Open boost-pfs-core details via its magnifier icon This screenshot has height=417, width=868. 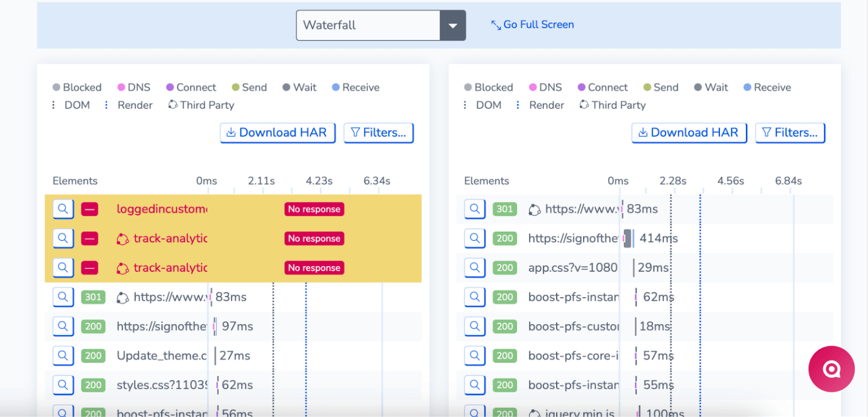[x=474, y=355]
